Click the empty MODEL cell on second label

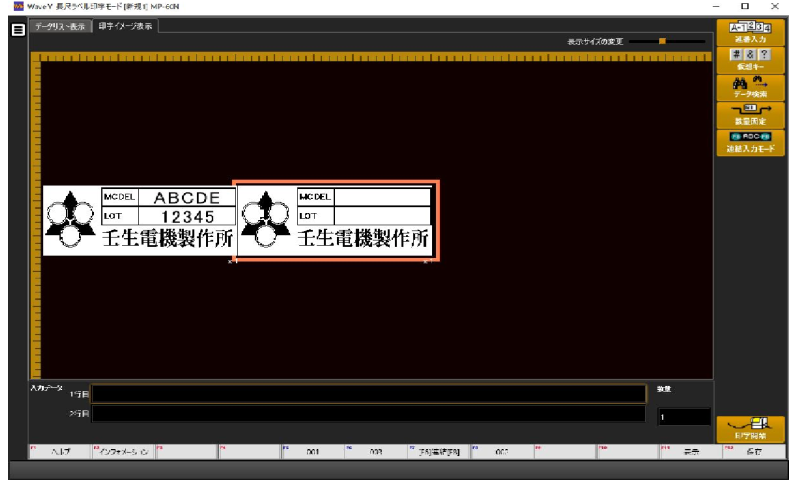click(382, 197)
